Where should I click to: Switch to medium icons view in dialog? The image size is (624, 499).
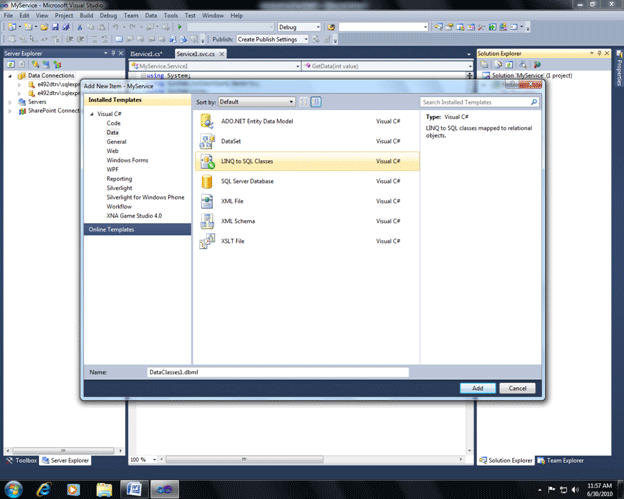[316, 102]
